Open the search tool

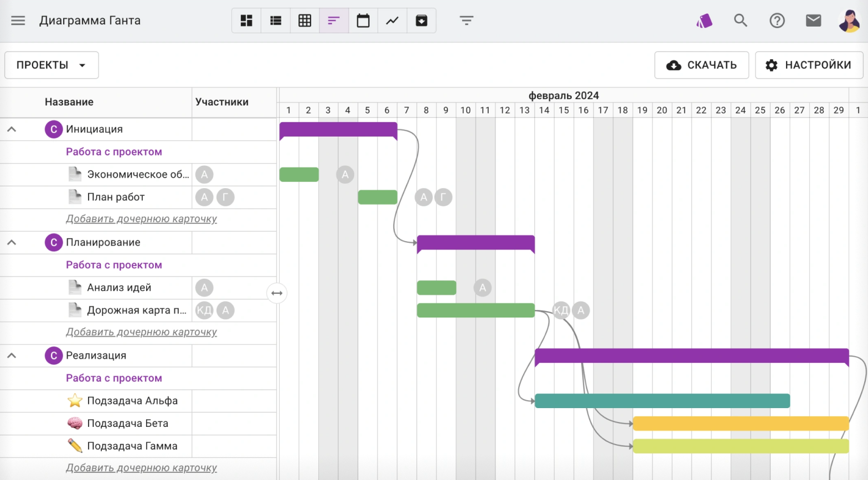click(741, 20)
